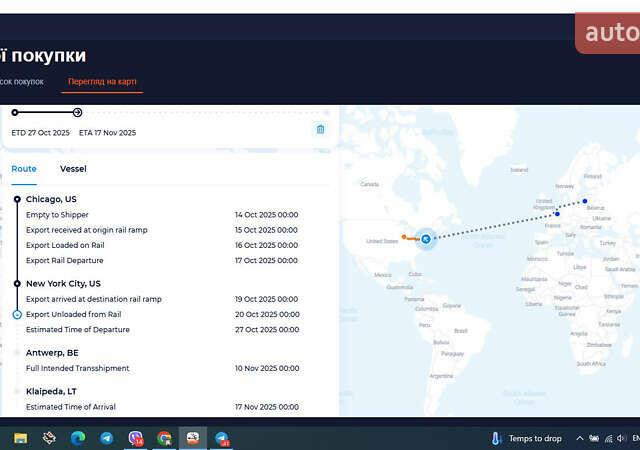Open File Explorer from the taskbar
The width and height of the screenshot is (640, 450).
(20, 438)
